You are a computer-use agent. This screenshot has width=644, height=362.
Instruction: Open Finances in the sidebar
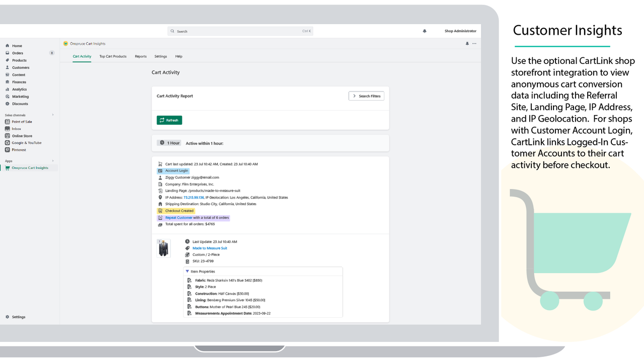tap(19, 82)
